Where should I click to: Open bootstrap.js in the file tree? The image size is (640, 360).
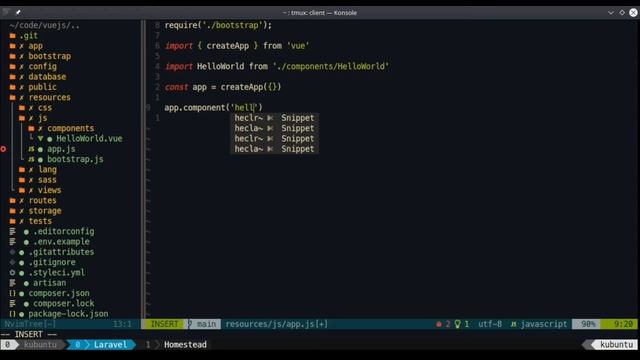[75, 159]
